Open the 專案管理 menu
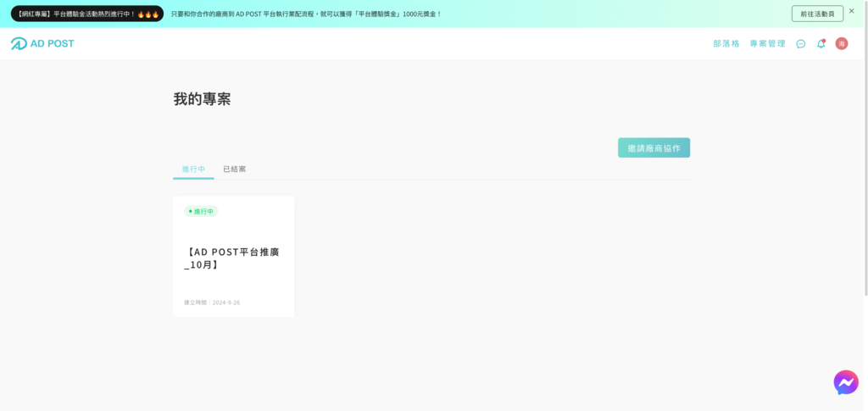Screen dimensions: 868x411 (x=767, y=44)
